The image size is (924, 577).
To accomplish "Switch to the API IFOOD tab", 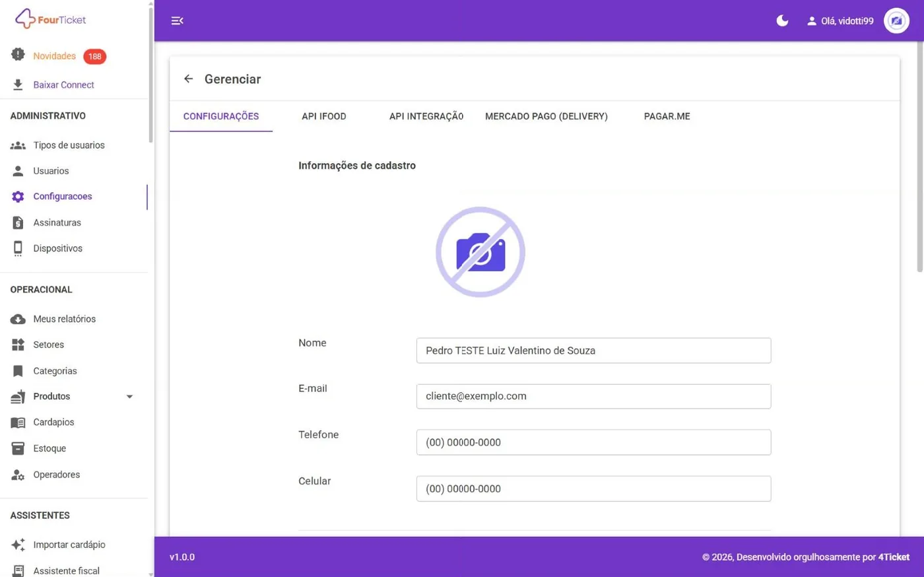I will [x=324, y=116].
